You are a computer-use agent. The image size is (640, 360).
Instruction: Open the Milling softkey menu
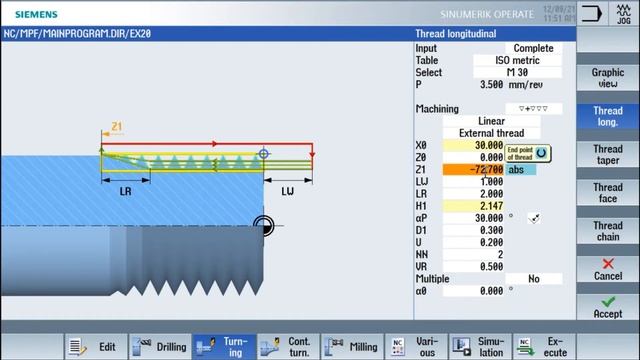coord(353,347)
